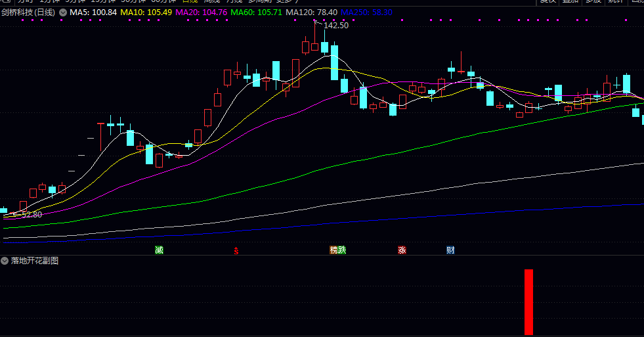Select the green MA60: 105.71 label
The height and width of the screenshot is (337, 644).
256,12
